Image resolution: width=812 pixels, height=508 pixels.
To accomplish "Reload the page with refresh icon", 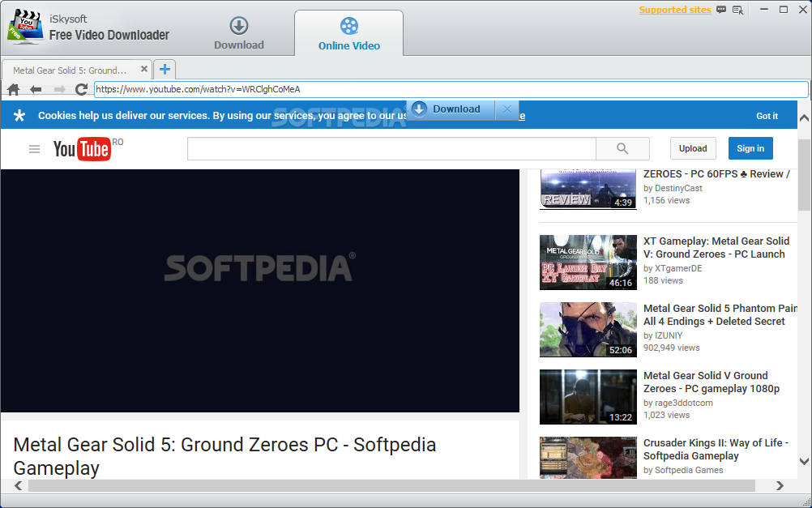I will pyautogui.click(x=81, y=89).
